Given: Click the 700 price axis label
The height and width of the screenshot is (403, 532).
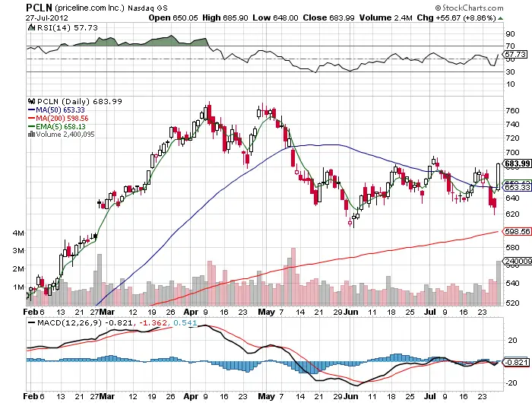Looking at the screenshot, I should [x=512, y=152].
